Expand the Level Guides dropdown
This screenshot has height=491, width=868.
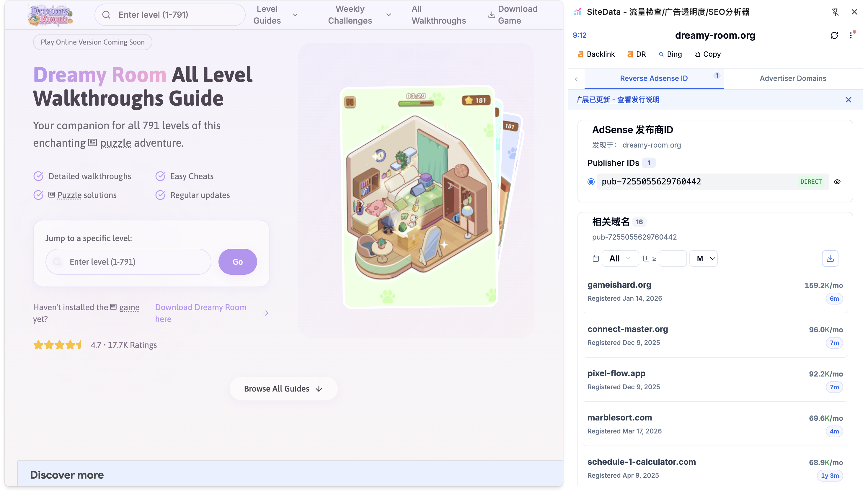click(x=295, y=15)
